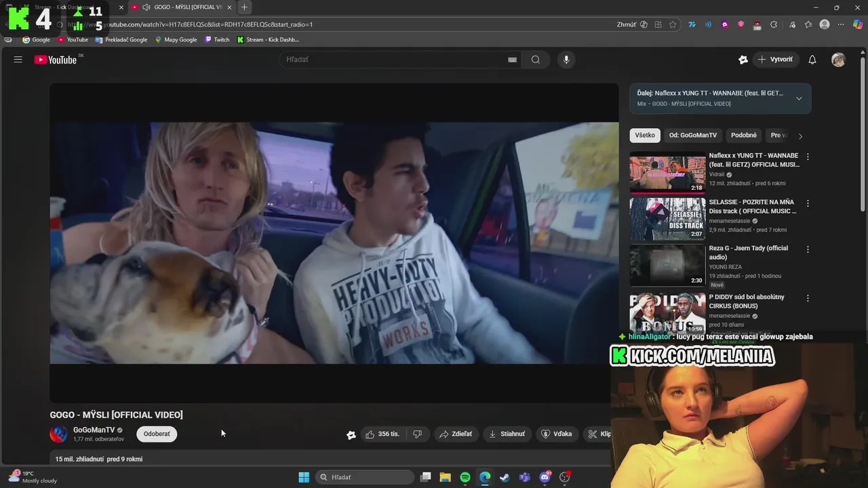Open YouTube bookmark
The width and height of the screenshot is (868, 488).
(x=73, y=40)
